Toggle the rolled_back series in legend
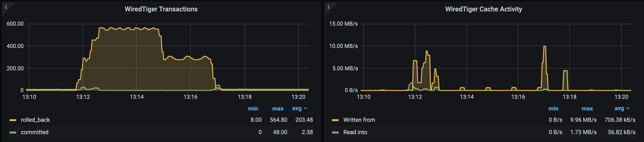The image size is (644, 142). pos(35,120)
